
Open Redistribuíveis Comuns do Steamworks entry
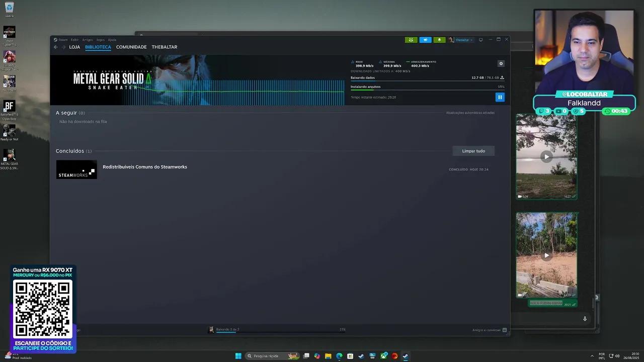(145, 167)
